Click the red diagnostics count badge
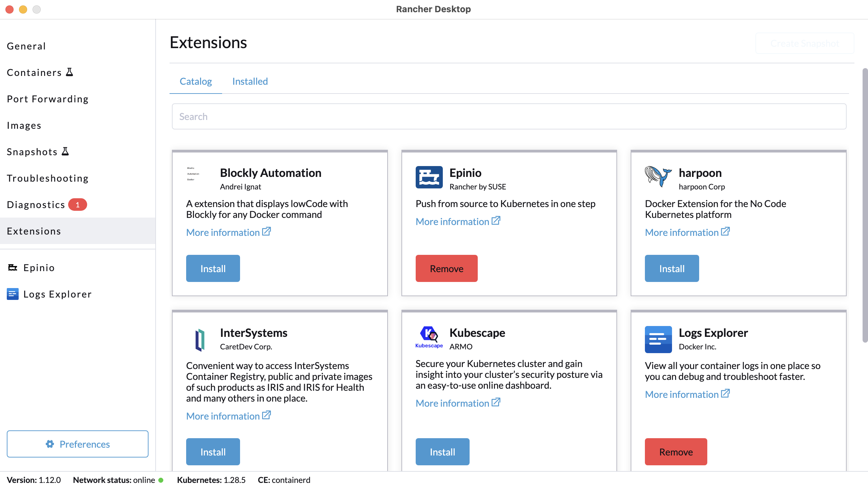This screenshot has width=868, height=488. 78,204
